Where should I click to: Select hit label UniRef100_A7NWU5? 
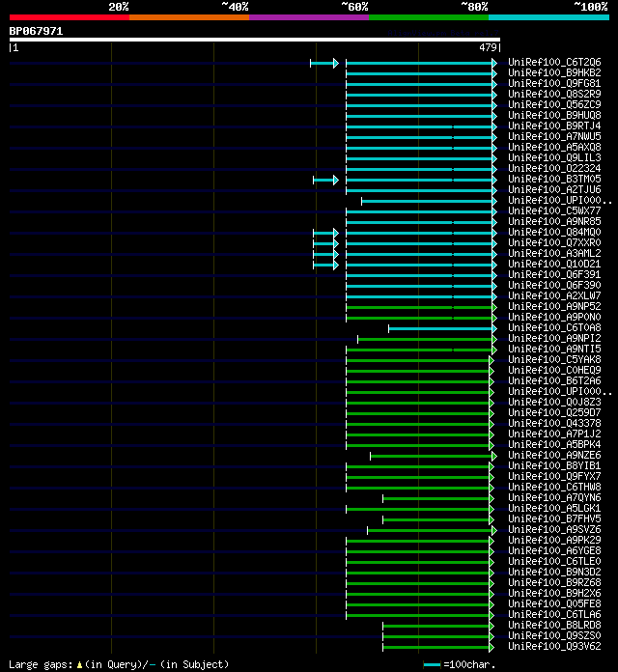(554, 136)
